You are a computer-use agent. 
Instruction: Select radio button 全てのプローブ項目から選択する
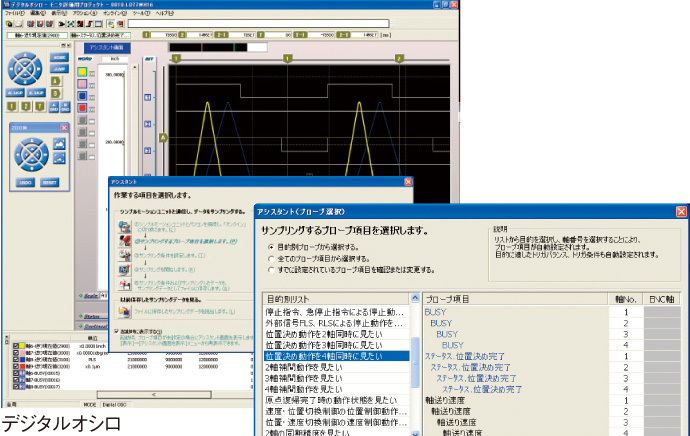[271, 258]
